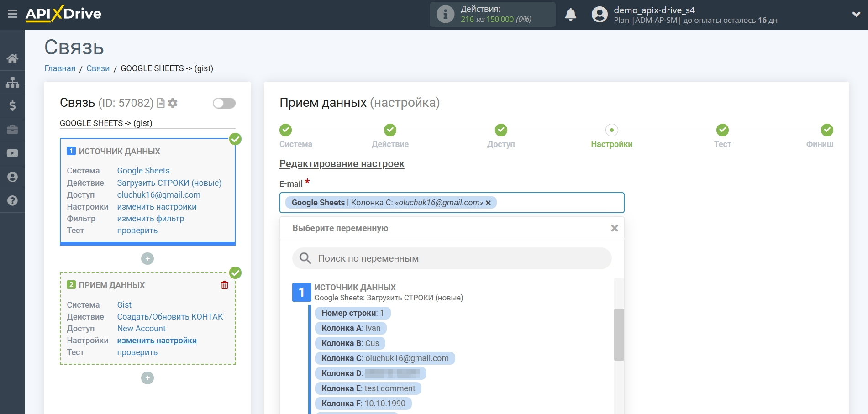Click the variable search field
The image size is (868, 414).
click(x=452, y=258)
